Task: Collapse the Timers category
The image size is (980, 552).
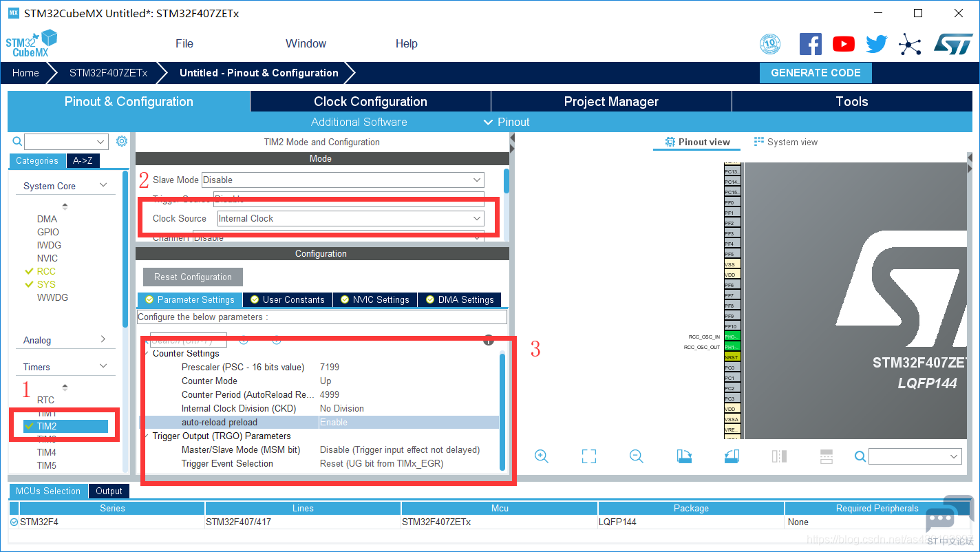Action: point(103,366)
